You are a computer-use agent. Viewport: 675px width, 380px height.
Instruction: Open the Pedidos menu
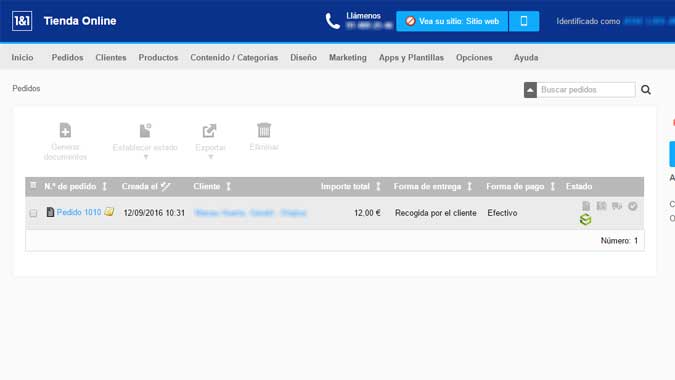tap(67, 58)
